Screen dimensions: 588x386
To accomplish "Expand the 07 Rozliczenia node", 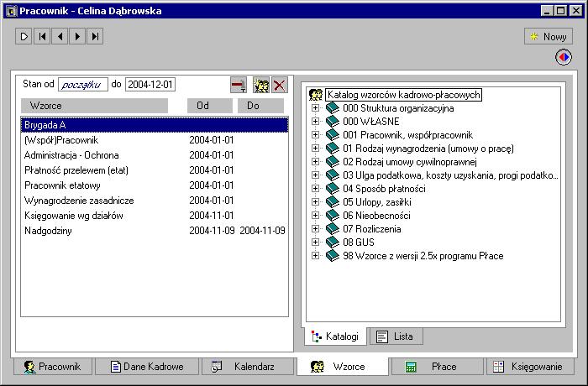I will pos(315,229).
